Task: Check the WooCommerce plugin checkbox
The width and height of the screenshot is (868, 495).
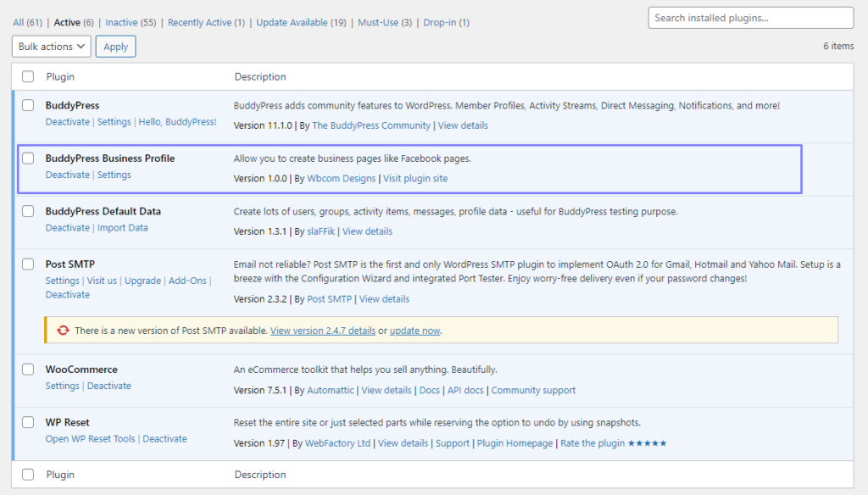Action: pyautogui.click(x=27, y=369)
